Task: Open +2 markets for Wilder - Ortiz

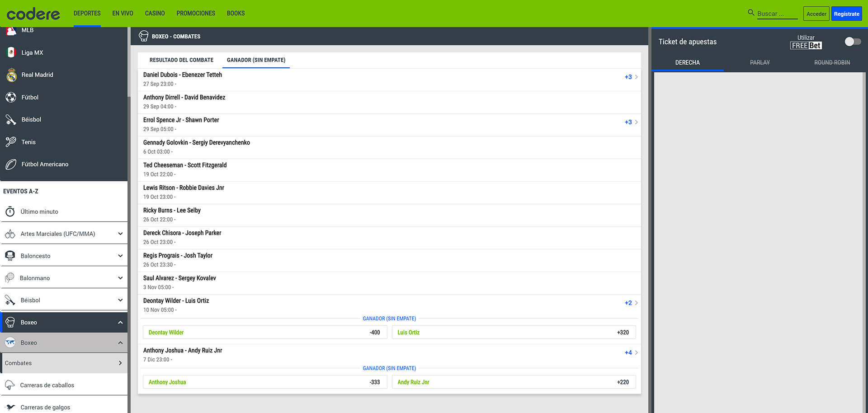Action: click(x=631, y=303)
